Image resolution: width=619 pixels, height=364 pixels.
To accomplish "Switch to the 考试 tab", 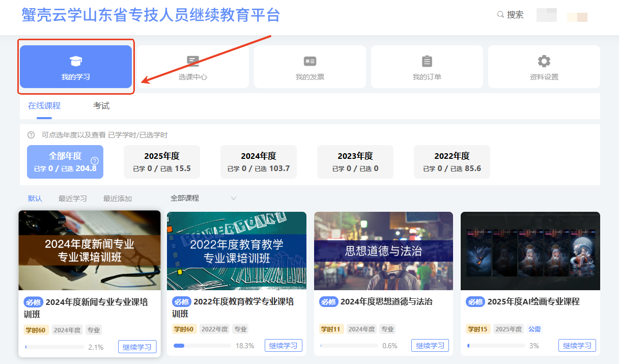I will coord(101,106).
